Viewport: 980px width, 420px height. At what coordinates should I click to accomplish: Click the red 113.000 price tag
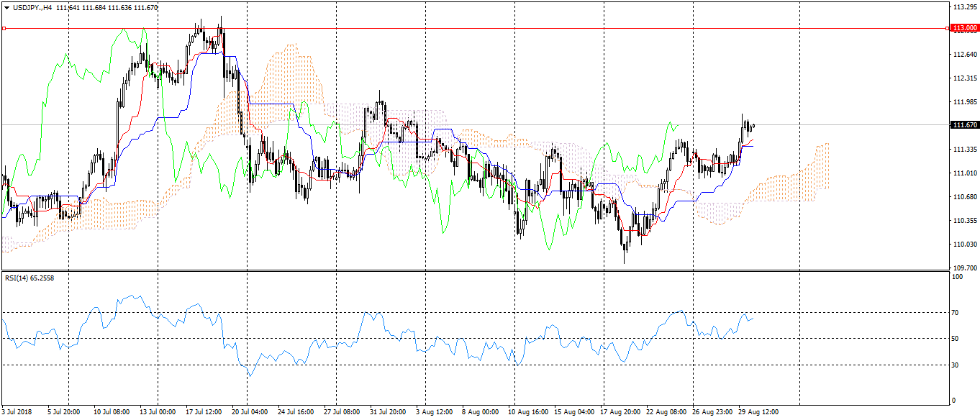(964, 29)
